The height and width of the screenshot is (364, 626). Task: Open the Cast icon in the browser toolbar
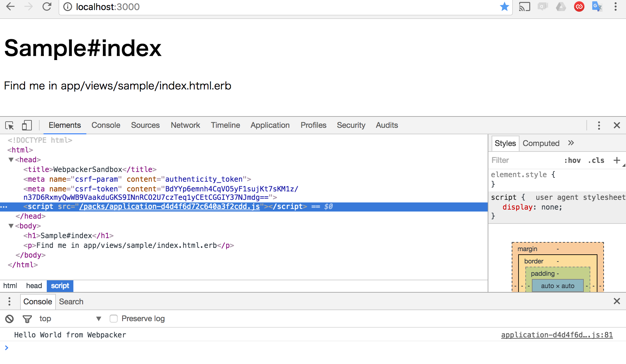tap(524, 6)
